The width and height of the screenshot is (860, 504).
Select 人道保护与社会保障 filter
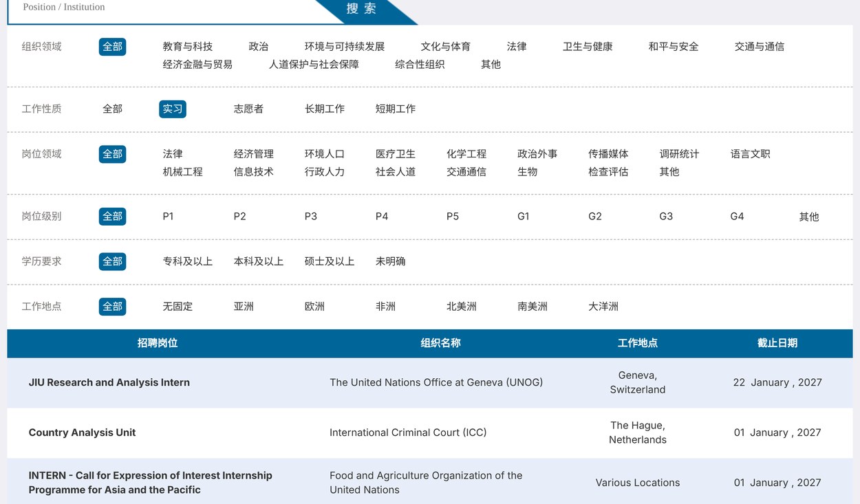tap(314, 65)
